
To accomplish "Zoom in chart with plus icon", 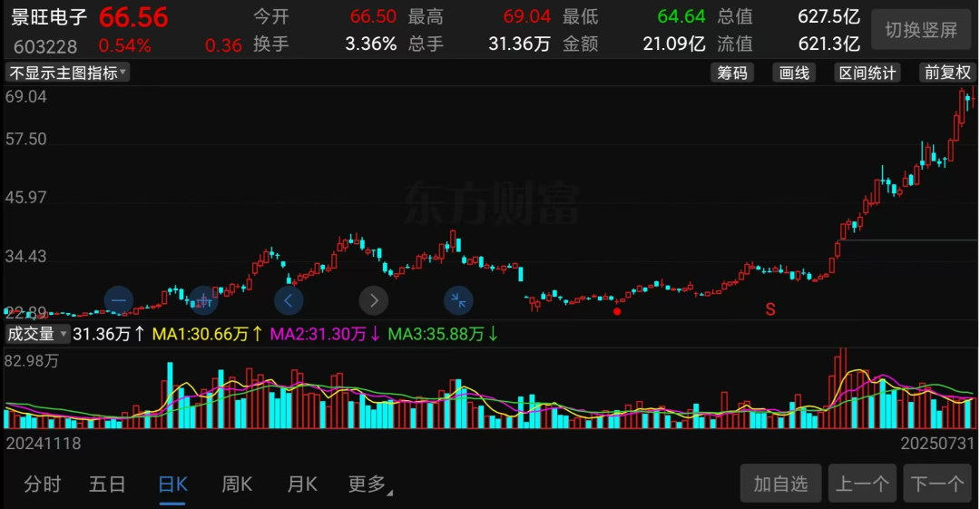I will (203, 301).
